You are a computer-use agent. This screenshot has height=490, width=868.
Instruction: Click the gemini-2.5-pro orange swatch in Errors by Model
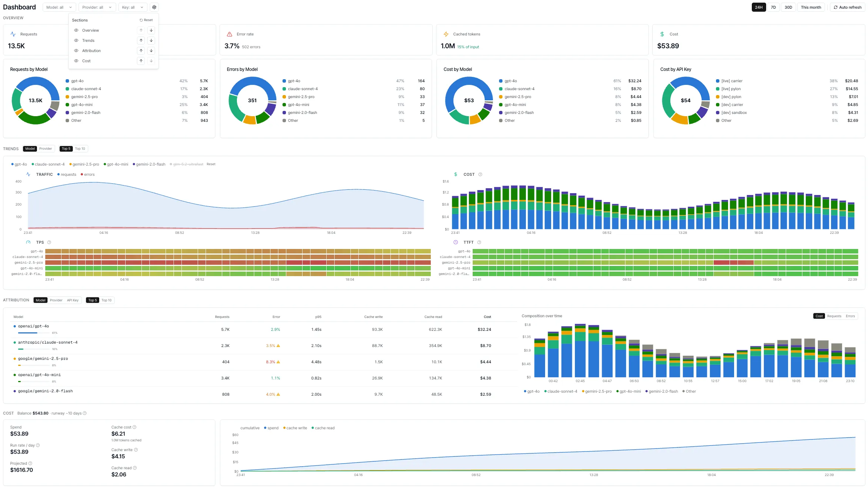point(284,97)
